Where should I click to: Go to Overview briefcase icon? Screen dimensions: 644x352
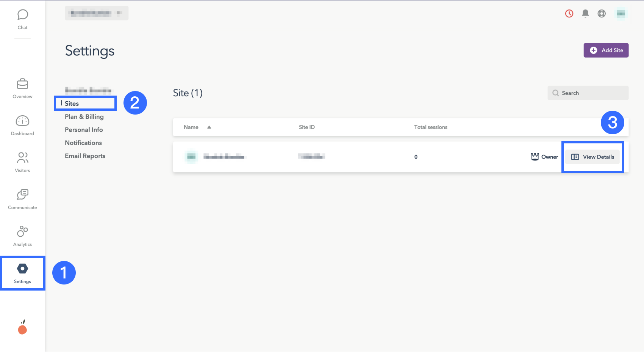[22, 84]
